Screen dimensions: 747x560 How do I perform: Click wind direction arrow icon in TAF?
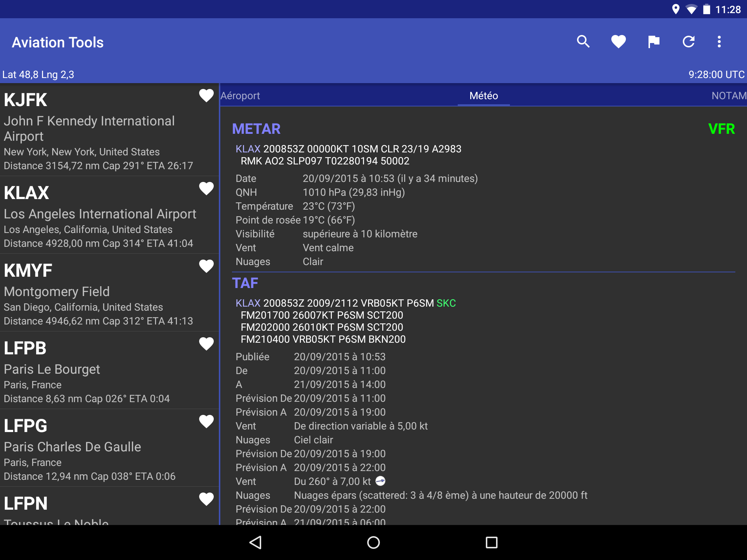[380, 481]
